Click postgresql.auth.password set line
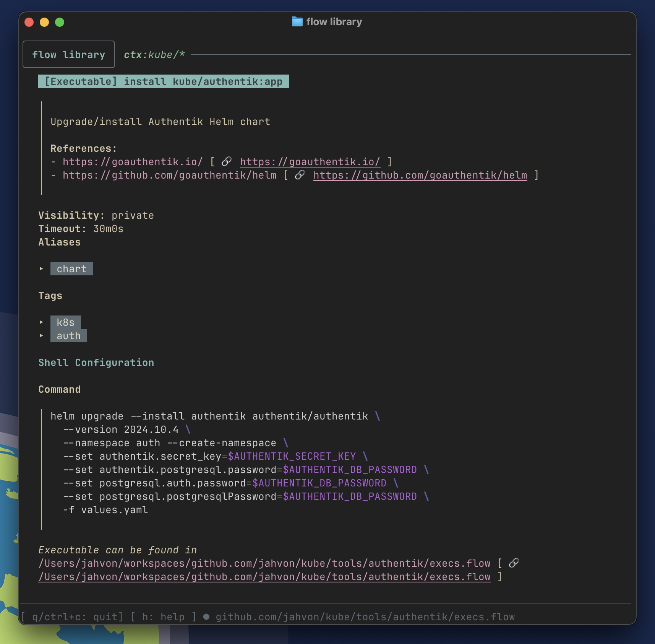This screenshot has width=655, height=644. point(231,483)
